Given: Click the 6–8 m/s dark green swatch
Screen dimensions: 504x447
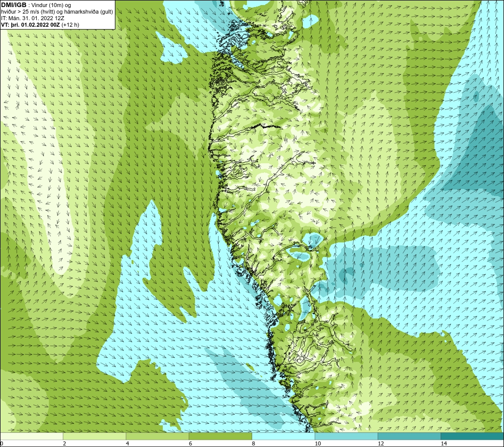Looking at the screenshot, I should (x=221, y=436).
